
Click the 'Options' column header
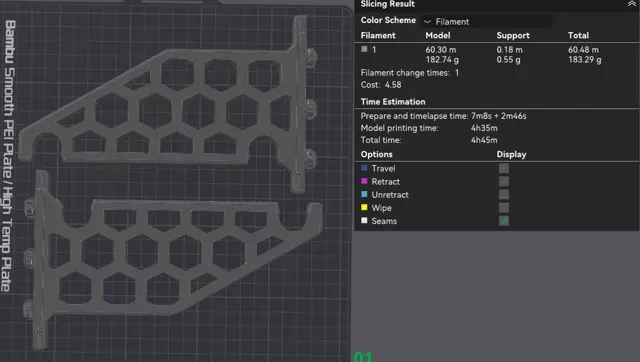[x=376, y=154]
